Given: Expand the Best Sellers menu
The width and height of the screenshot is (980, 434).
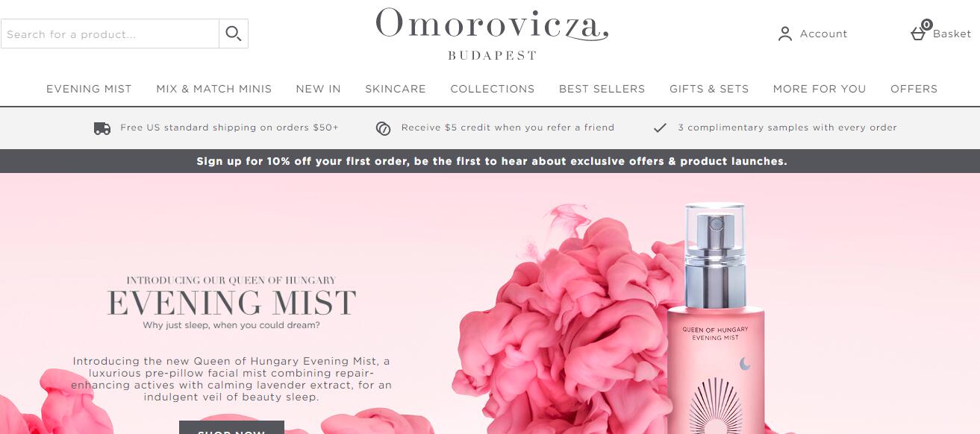Looking at the screenshot, I should [x=602, y=89].
